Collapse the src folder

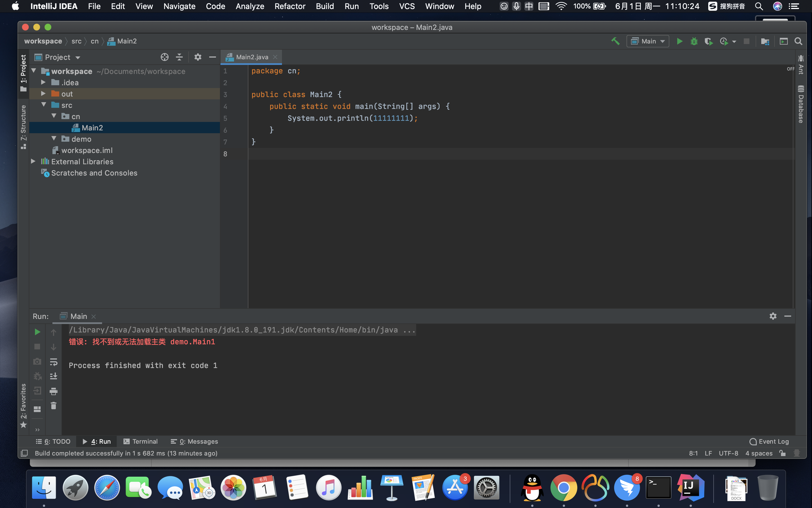tap(44, 105)
